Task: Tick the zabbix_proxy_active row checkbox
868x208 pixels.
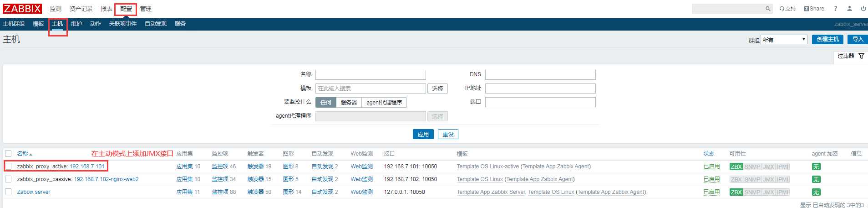Action: tap(8, 166)
